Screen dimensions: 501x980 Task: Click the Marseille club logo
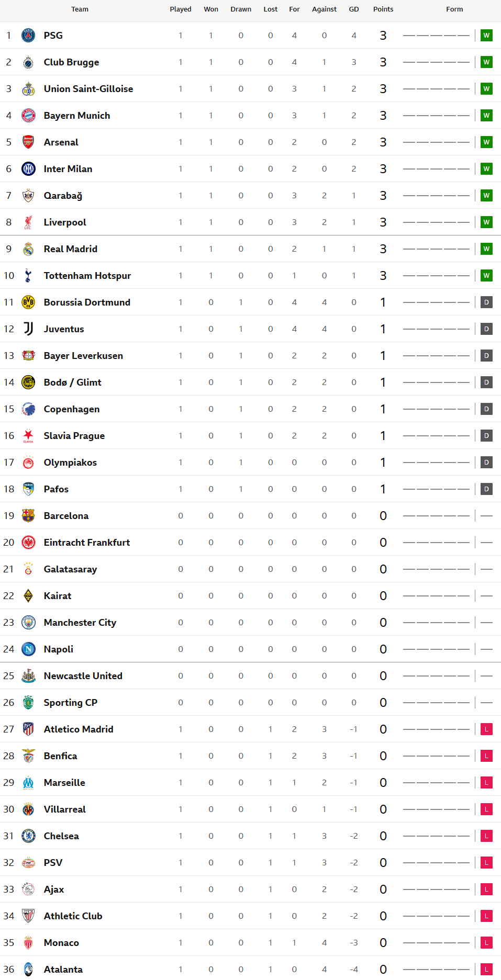pos(28,783)
